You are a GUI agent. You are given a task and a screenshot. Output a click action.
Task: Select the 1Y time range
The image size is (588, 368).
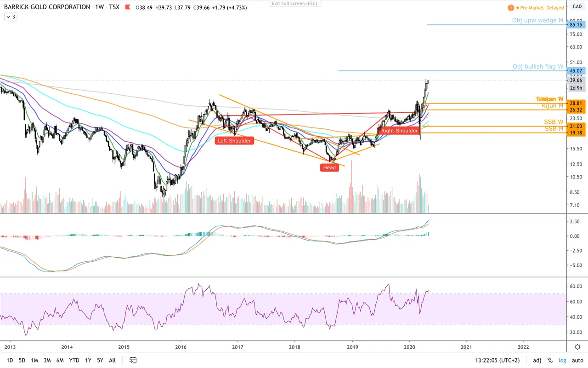tap(88, 360)
